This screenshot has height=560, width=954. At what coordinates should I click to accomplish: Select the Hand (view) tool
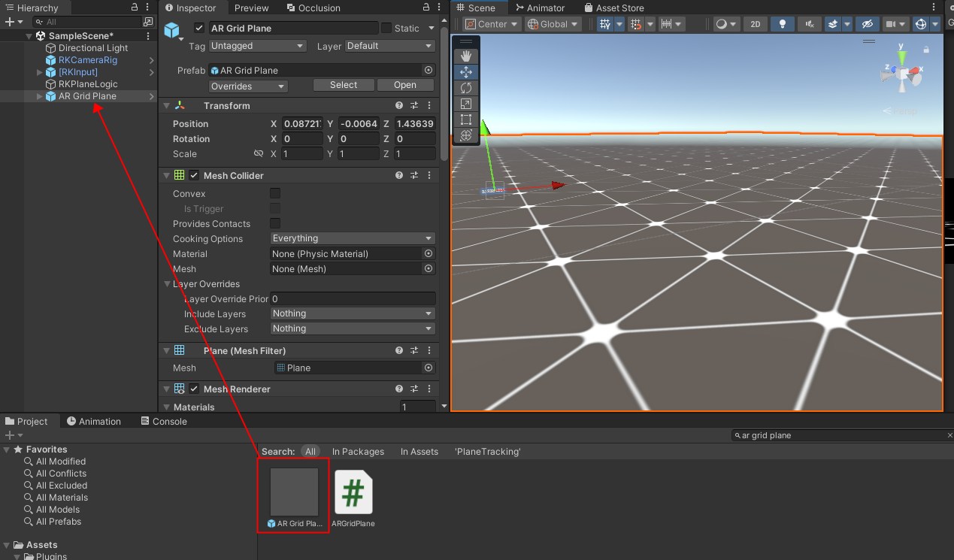[465, 56]
